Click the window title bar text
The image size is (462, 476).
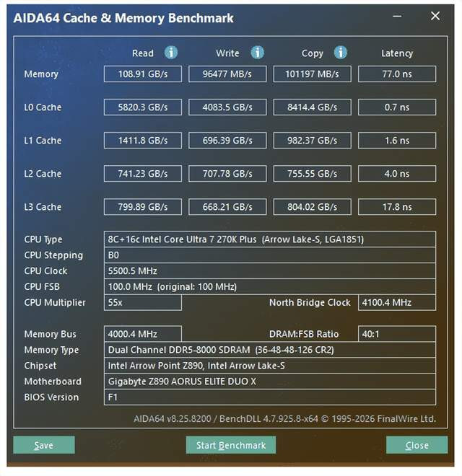[x=123, y=18]
